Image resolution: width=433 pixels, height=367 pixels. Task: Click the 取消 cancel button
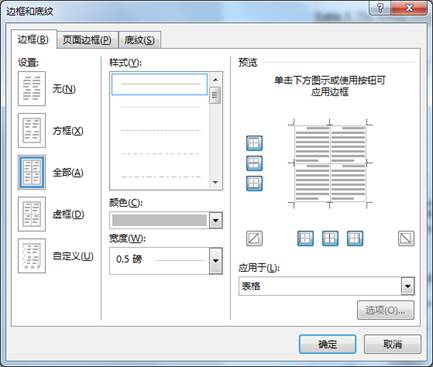pyautogui.click(x=392, y=344)
